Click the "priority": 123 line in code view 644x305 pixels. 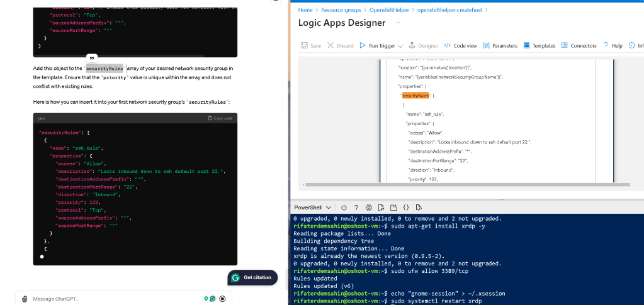(422, 179)
